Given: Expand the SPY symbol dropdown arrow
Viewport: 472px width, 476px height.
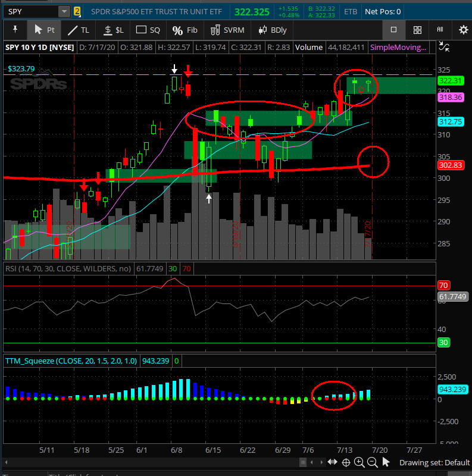Looking at the screenshot, I should click(64, 11).
